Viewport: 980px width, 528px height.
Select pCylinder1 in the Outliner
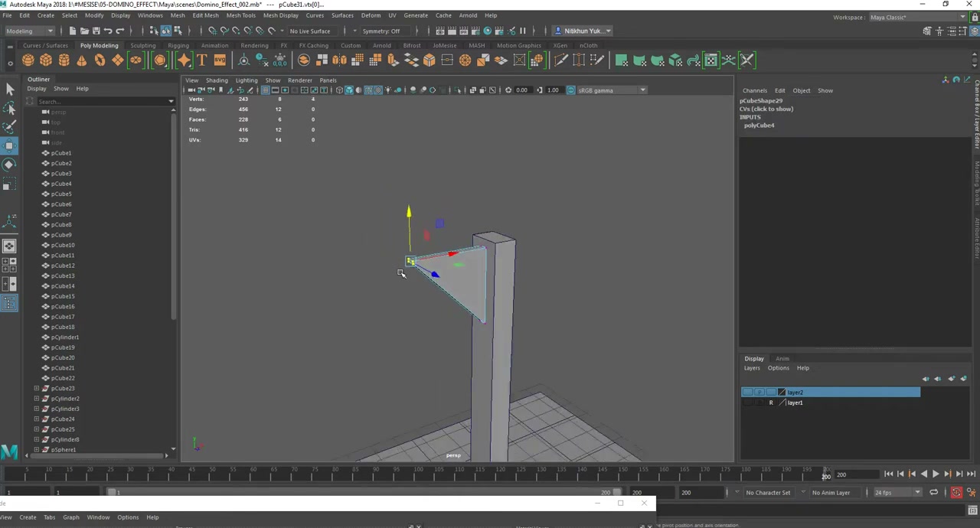65,337
